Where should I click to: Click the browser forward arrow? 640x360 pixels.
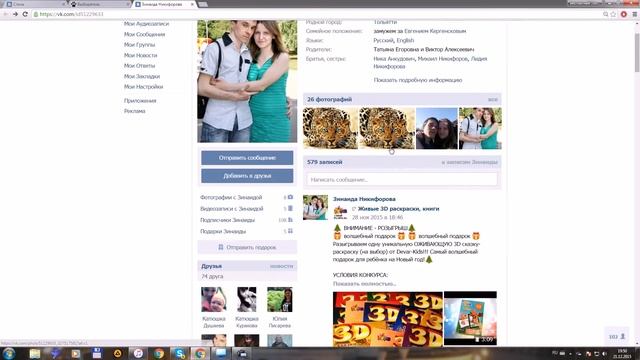point(15,14)
